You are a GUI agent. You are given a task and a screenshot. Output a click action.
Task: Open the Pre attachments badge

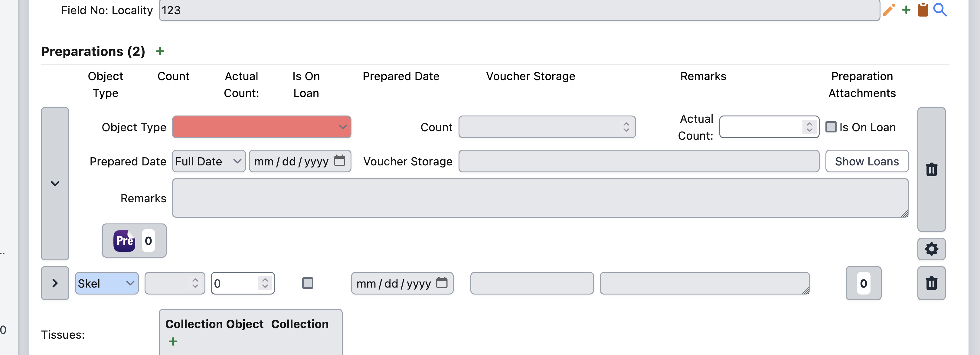coord(134,240)
